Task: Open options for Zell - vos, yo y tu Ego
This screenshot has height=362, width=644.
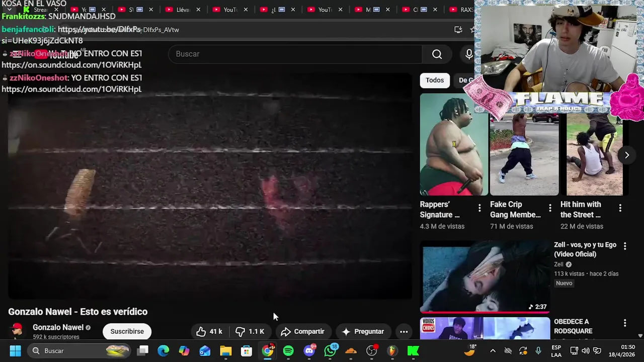Action: coord(625,246)
